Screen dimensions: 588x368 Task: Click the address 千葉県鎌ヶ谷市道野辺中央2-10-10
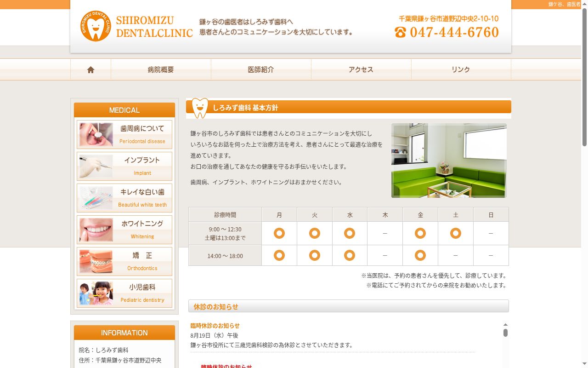[x=448, y=19]
